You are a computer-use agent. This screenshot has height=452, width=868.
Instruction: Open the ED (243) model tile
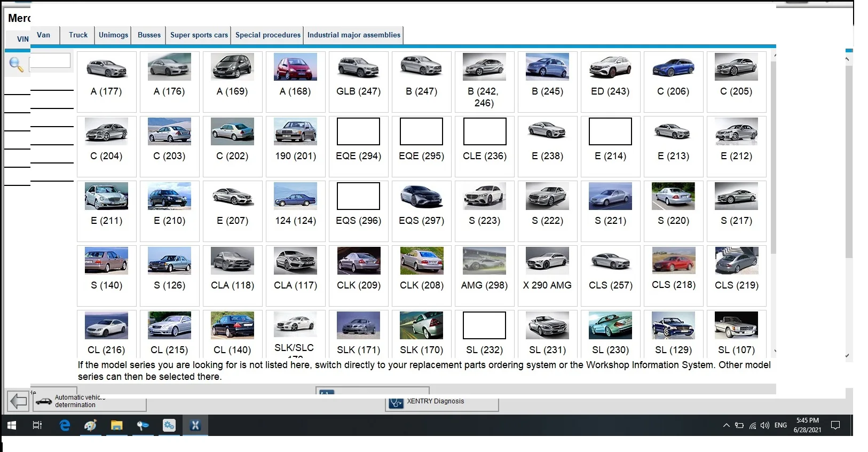point(611,82)
